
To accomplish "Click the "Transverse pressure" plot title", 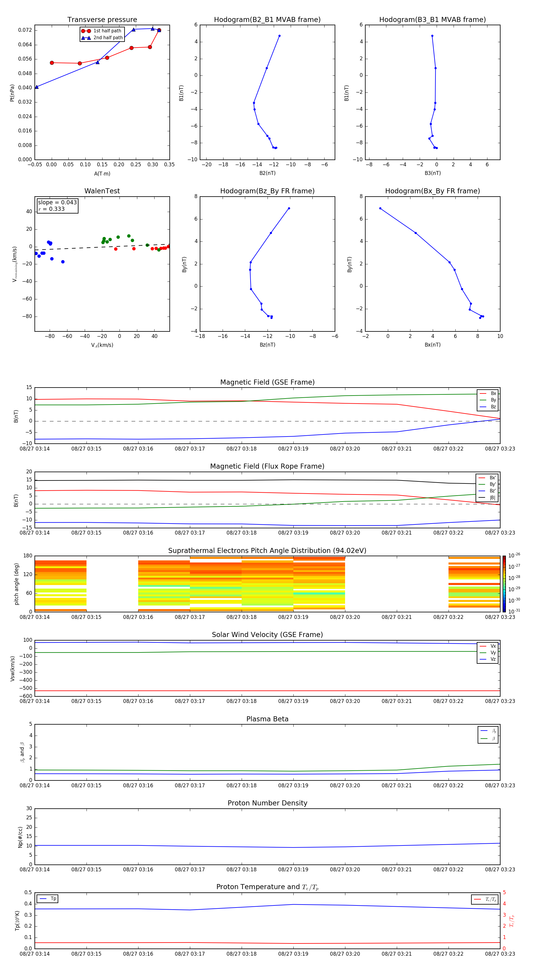I will (x=102, y=20).
